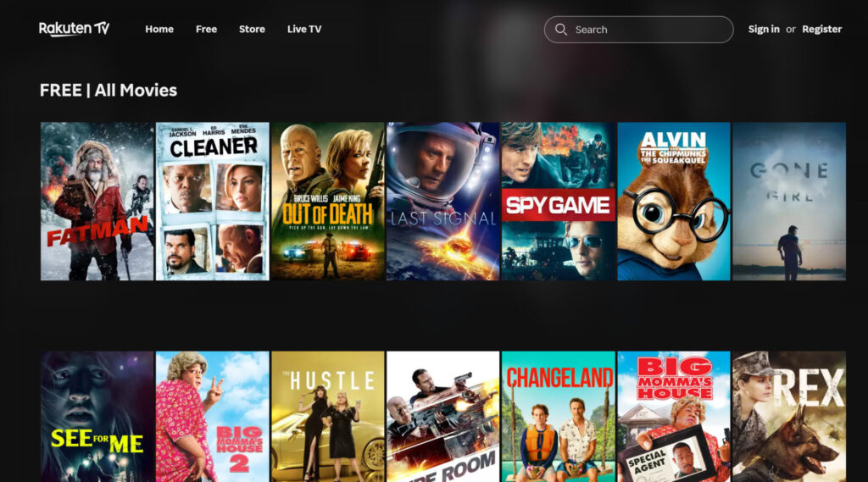Open the Out of Death poster
Screen dimensions: 868x482
(x=328, y=202)
